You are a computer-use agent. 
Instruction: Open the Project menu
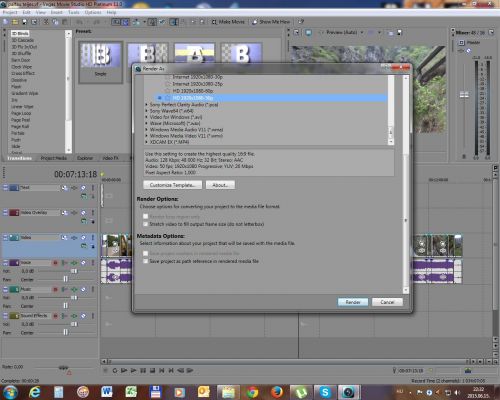pyautogui.click(x=10, y=12)
